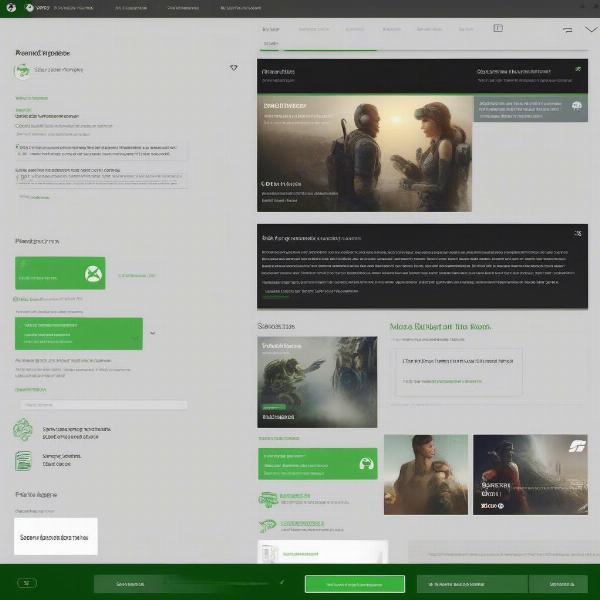Click the white logo on the red character thumbnail

pyautogui.click(x=577, y=446)
